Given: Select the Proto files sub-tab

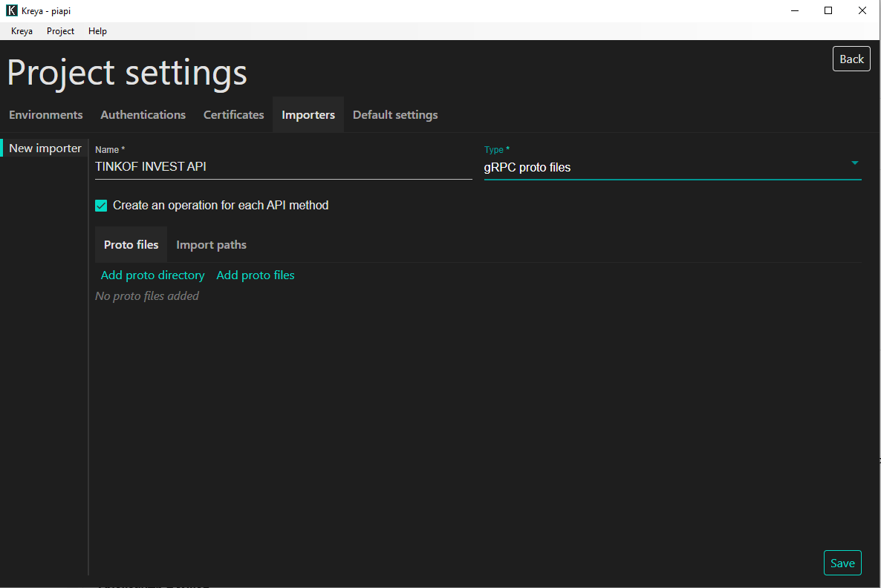Looking at the screenshot, I should pyautogui.click(x=131, y=245).
